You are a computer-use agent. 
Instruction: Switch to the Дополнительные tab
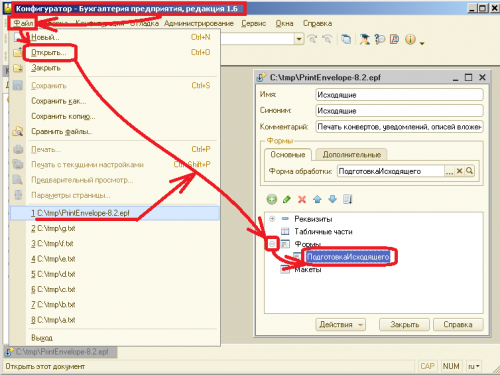(x=352, y=155)
